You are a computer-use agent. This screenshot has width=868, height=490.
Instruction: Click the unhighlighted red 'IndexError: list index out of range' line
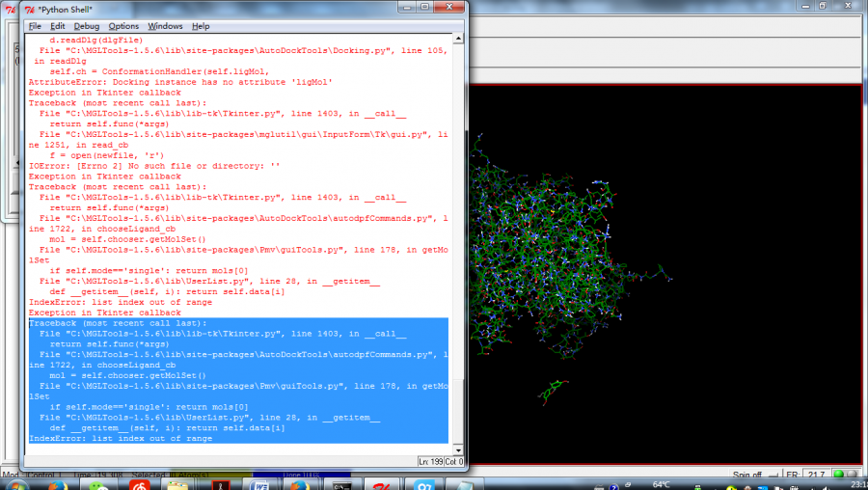[x=121, y=302]
